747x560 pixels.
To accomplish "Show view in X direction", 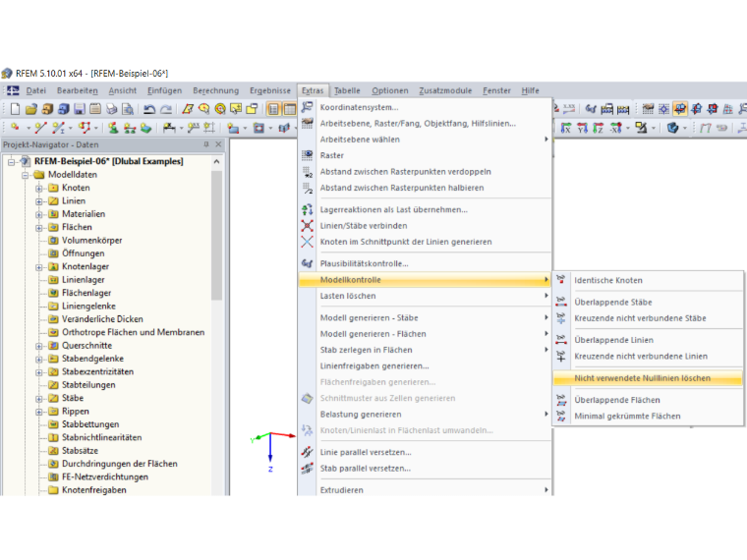I will coord(566,128).
